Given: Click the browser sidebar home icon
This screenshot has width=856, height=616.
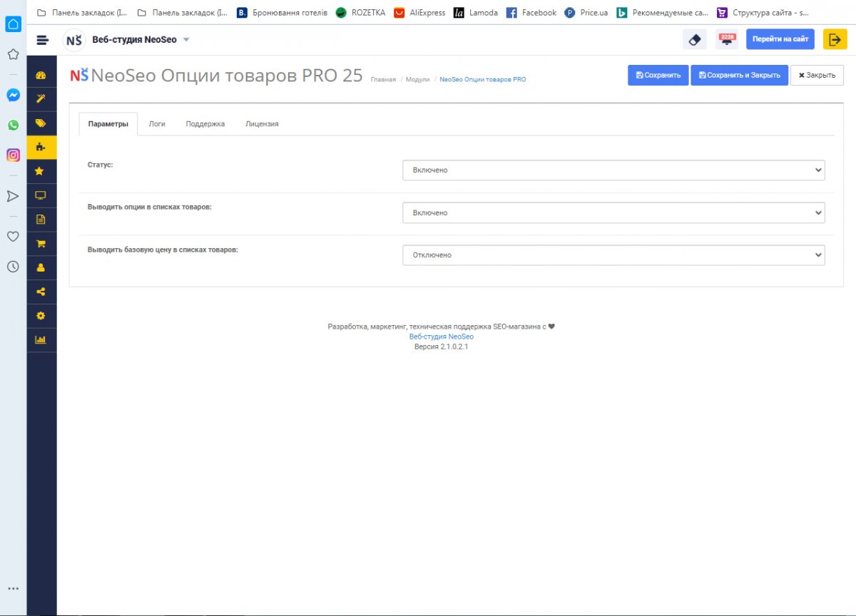Looking at the screenshot, I should tap(13, 24).
